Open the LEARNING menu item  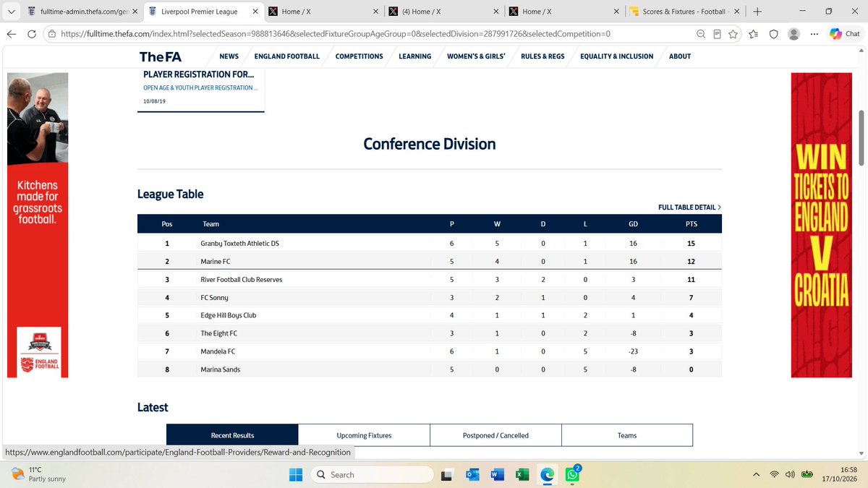point(415,56)
